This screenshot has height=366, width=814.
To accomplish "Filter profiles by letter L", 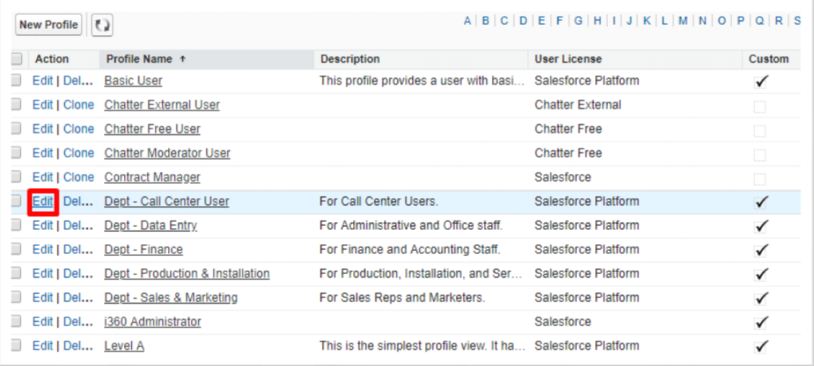I will pyautogui.click(x=664, y=21).
